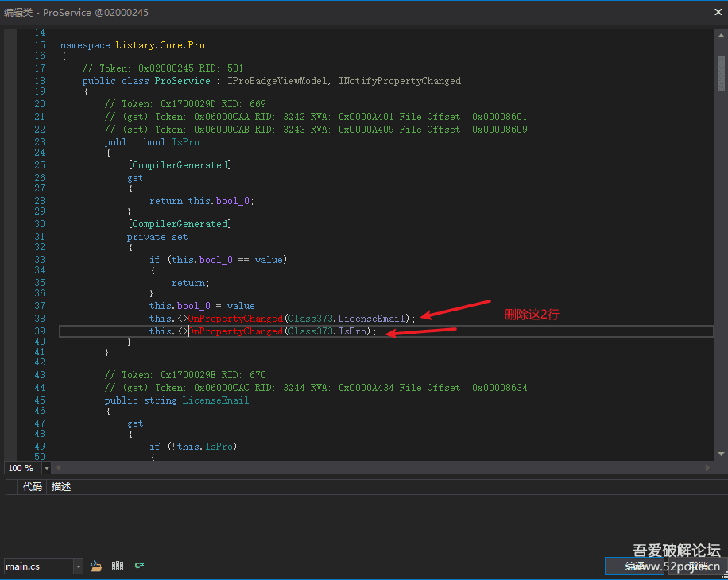Image resolution: width=728 pixels, height=580 pixels.
Task: Click horizontal scrollbar right arrow
Action: [709, 468]
